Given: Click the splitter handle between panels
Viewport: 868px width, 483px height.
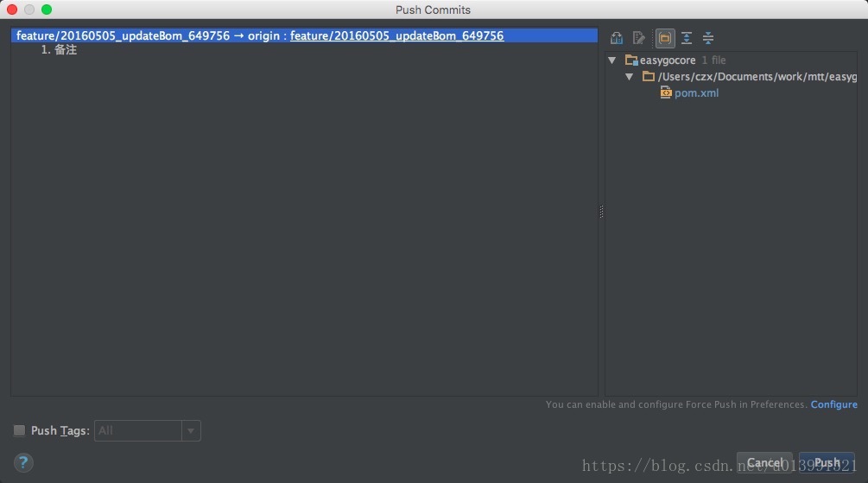Looking at the screenshot, I should tap(601, 211).
